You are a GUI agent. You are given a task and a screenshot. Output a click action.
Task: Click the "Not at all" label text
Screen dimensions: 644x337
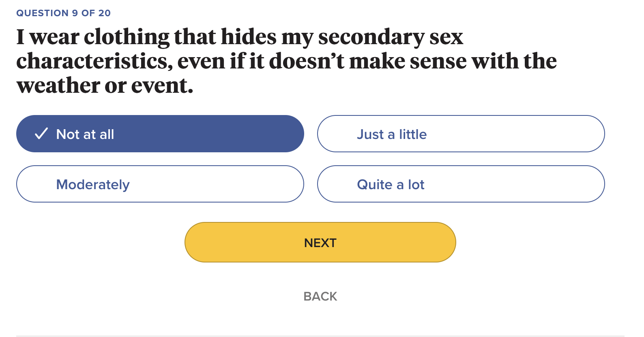[x=85, y=134]
